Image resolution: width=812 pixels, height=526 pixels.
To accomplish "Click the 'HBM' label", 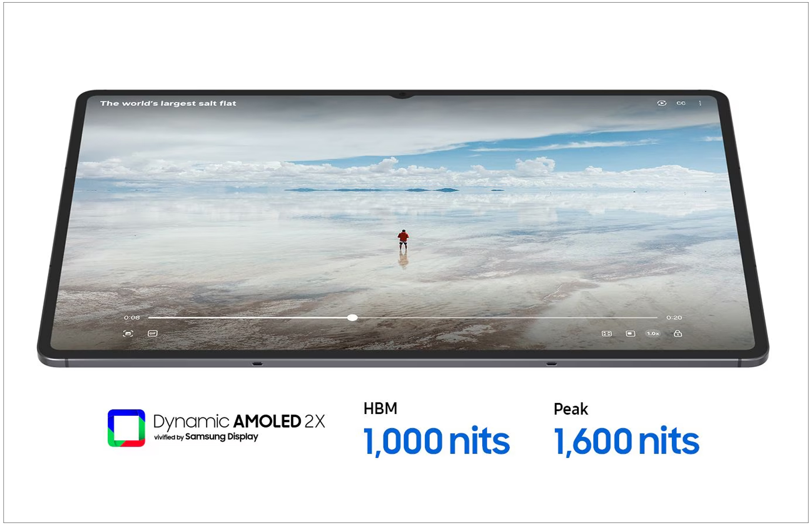I will point(380,408).
